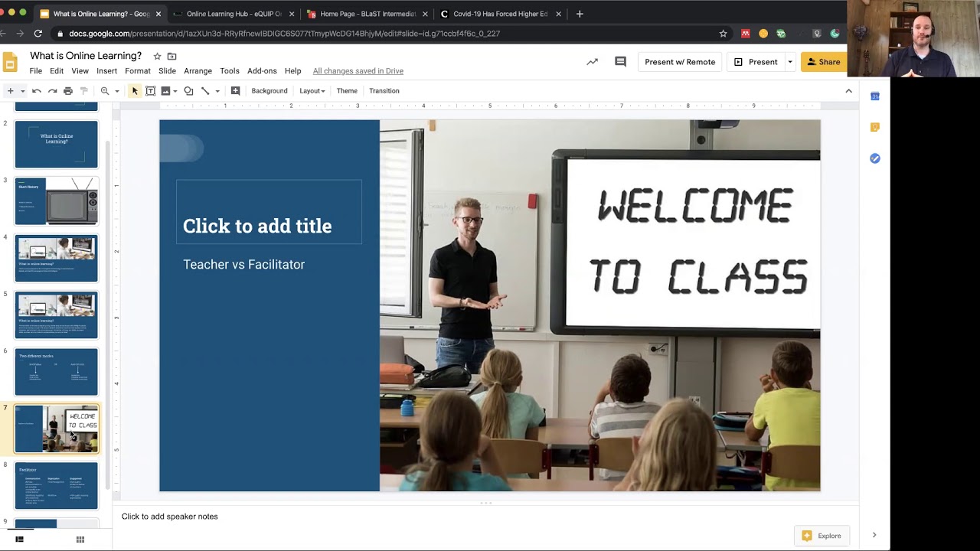Viewport: 980px width, 551px height.
Task: Open the Add-ons menu
Action: coord(262,71)
